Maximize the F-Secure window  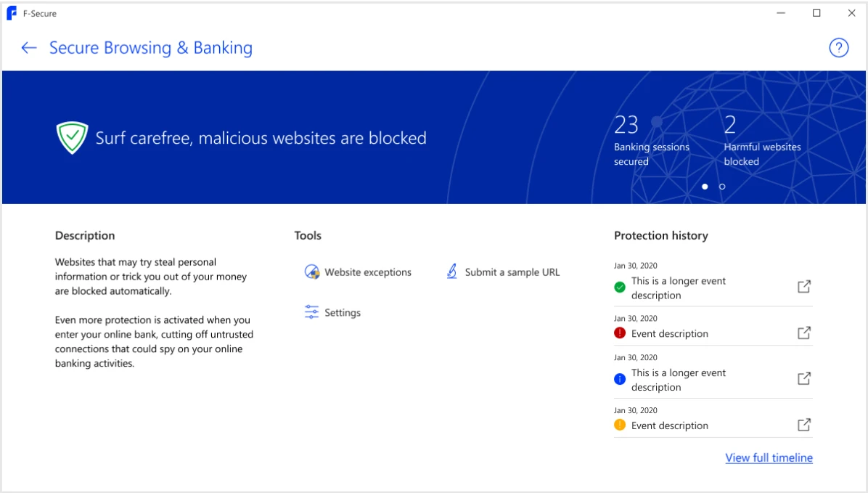pos(816,13)
